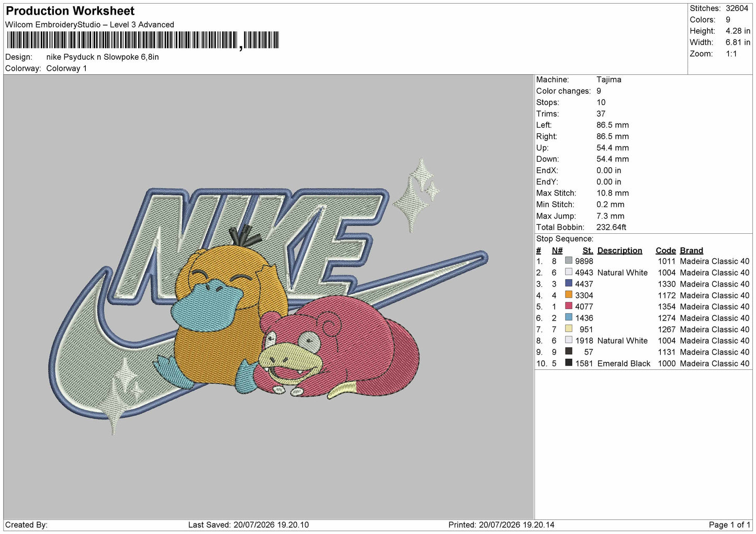Click the Zoom value 1:1
The image size is (756, 534).
coord(731,54)
